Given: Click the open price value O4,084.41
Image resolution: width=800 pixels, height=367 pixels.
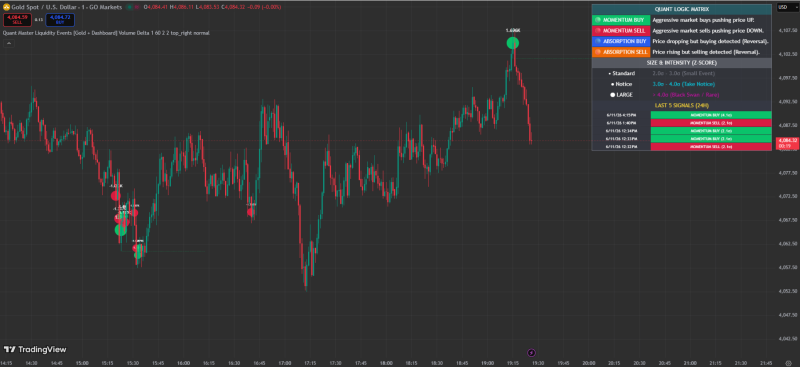Looking at the screenshot, I should (x=156, y=8).
